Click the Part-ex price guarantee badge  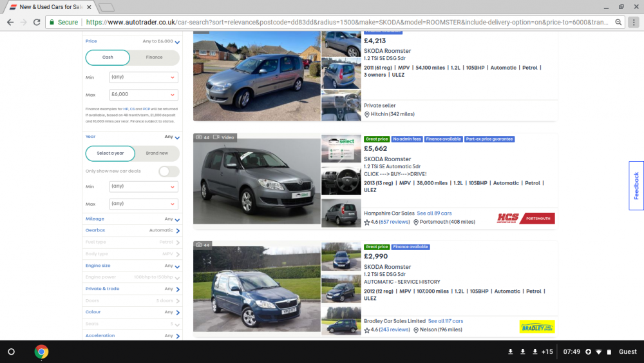pyautogui.click(x=489, y=139)
